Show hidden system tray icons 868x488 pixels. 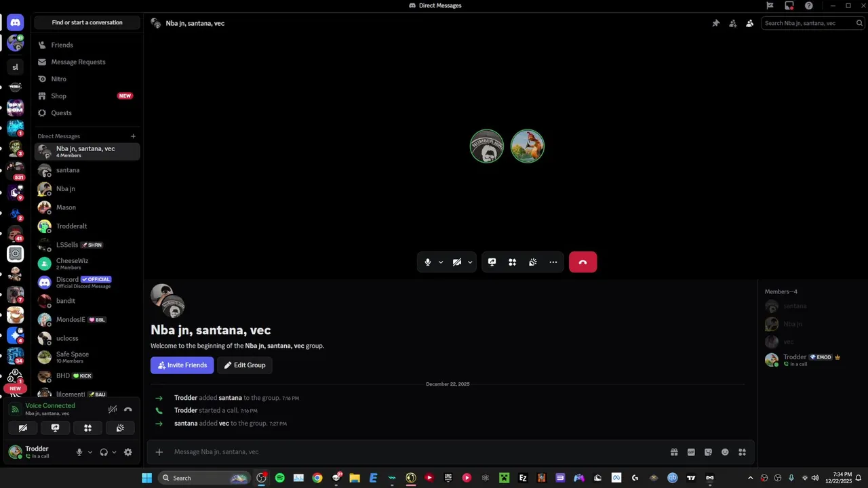pyautogui.click(x=750, y=478)
